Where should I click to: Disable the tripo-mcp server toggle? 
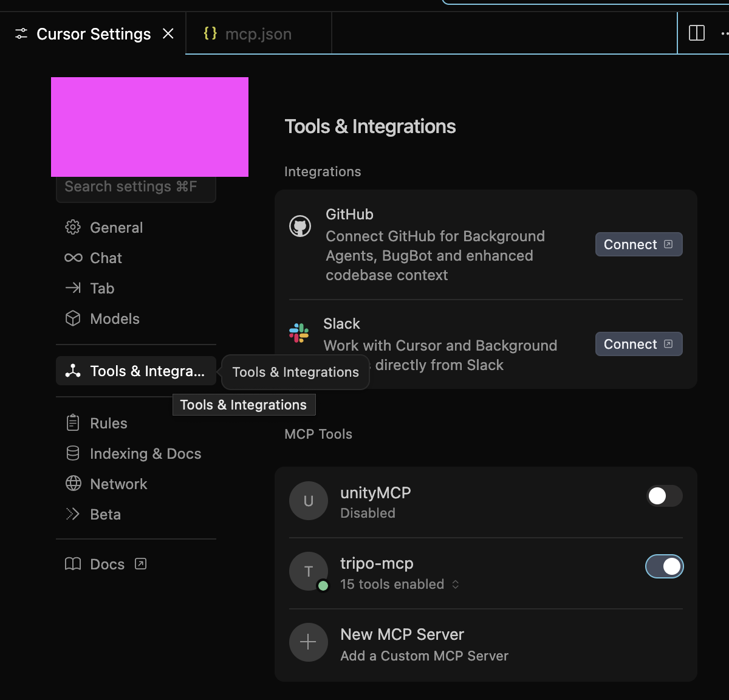point(665,566)
